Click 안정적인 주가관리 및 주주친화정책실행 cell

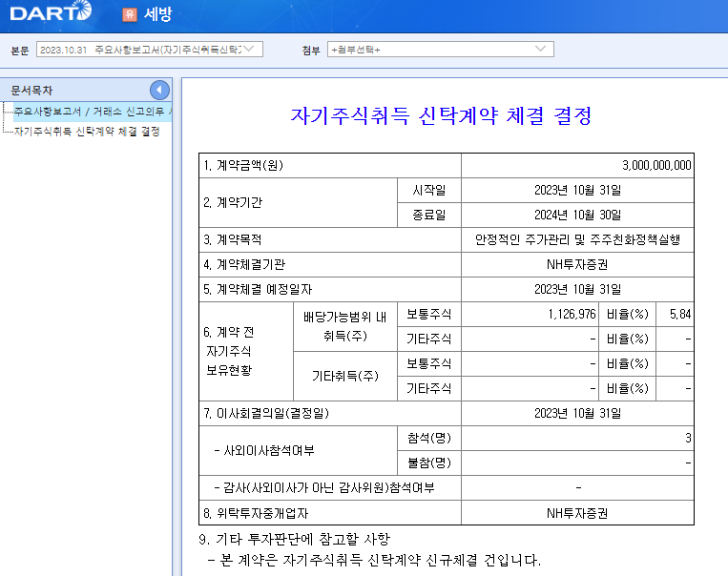(577, 240)
